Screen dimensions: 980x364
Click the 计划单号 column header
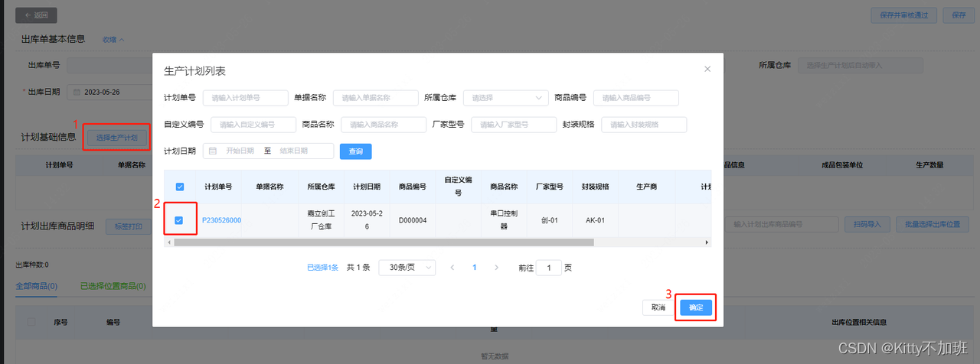tap(218, 187)
